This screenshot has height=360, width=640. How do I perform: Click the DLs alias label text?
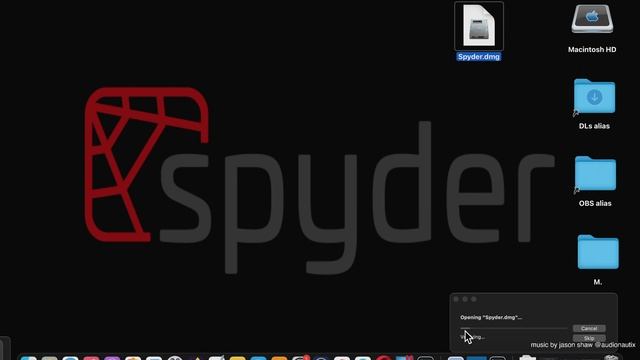pos(594,126)
